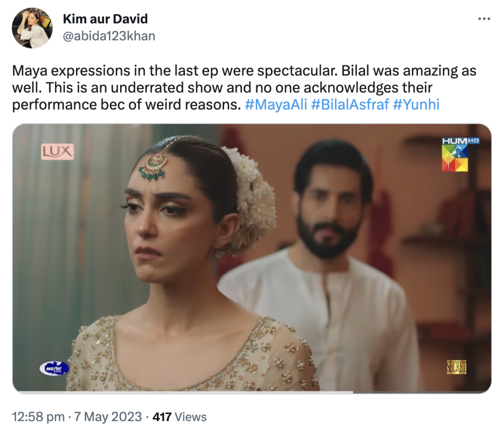Select the #Yunhi hashtag

416,104
